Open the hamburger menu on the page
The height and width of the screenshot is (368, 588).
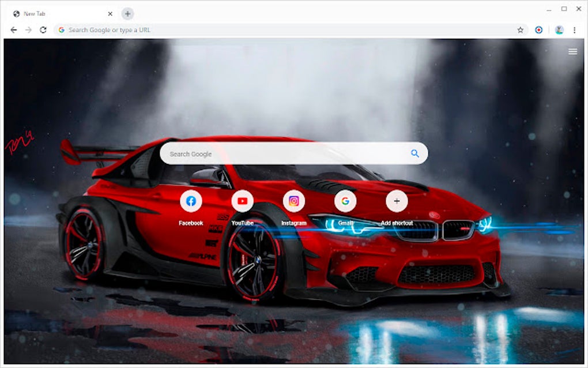coord(572,51)
